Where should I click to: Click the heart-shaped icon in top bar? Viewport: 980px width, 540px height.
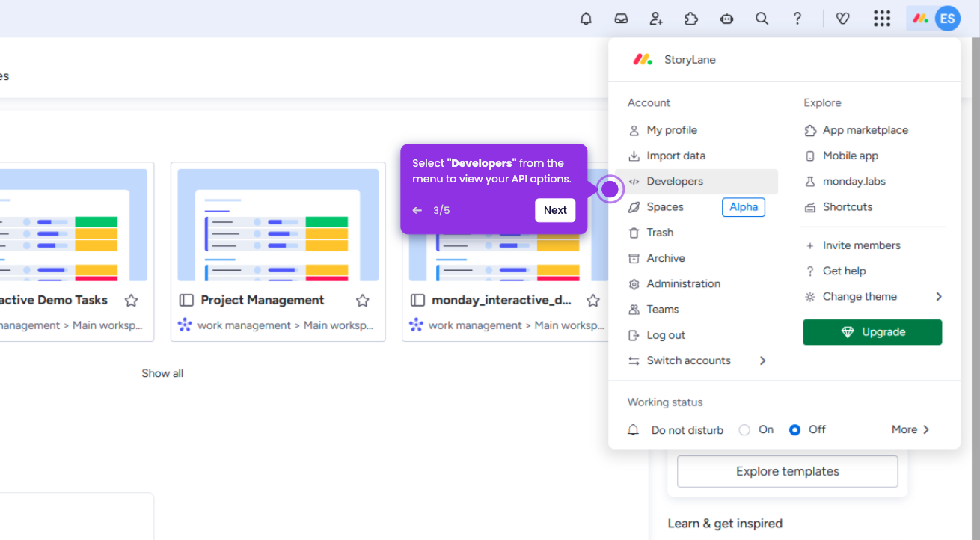click(x=842, y=19)
